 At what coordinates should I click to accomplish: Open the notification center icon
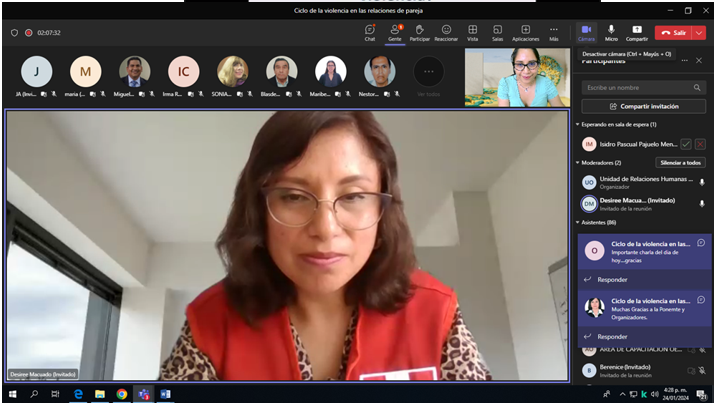coord(701,394)
